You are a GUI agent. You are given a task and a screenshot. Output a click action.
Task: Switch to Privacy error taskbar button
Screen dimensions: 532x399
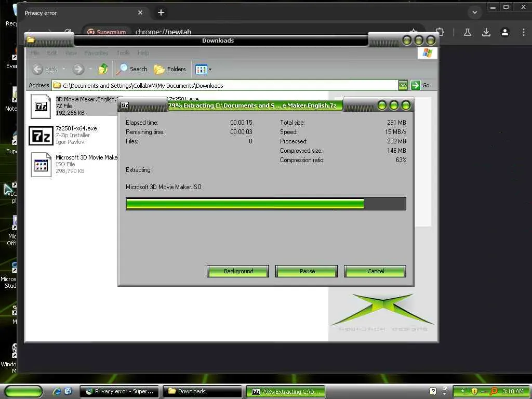tap(119, 392)
